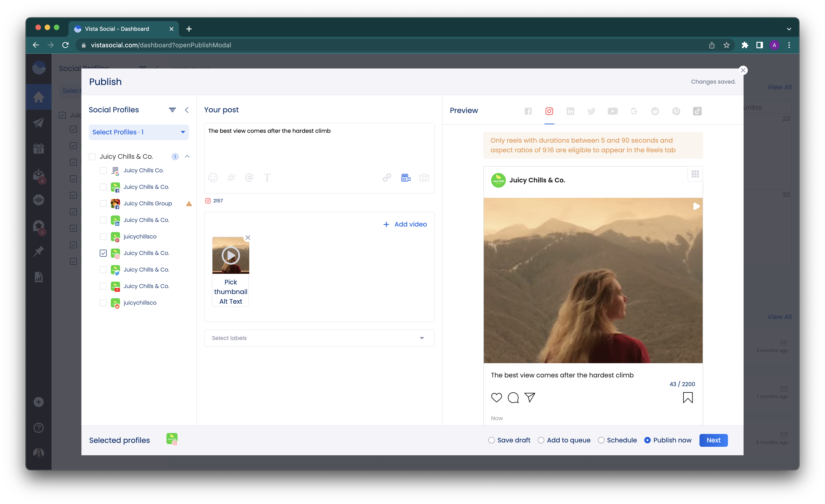Collapse the Juicy Chills & Co. group

click(187, 156)
